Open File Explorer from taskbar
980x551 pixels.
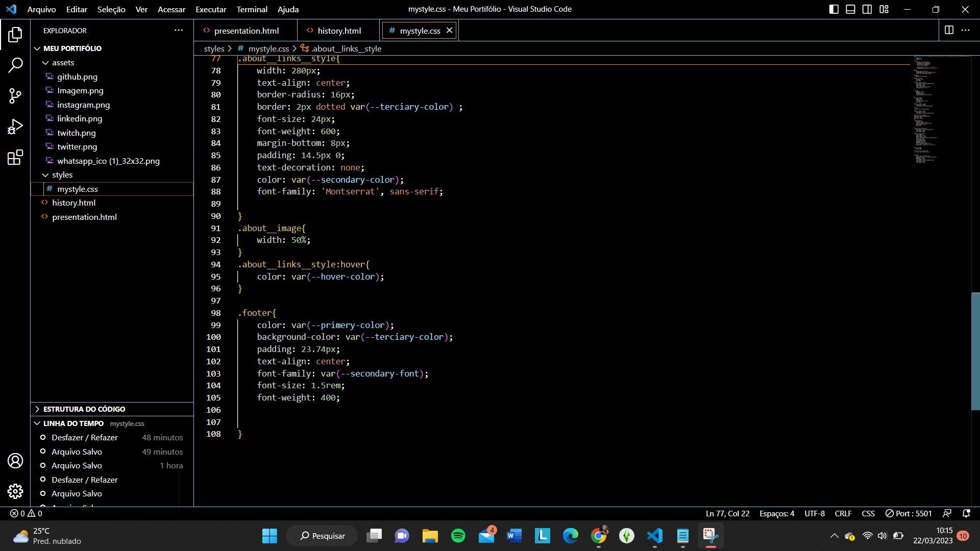coord(430,536)
